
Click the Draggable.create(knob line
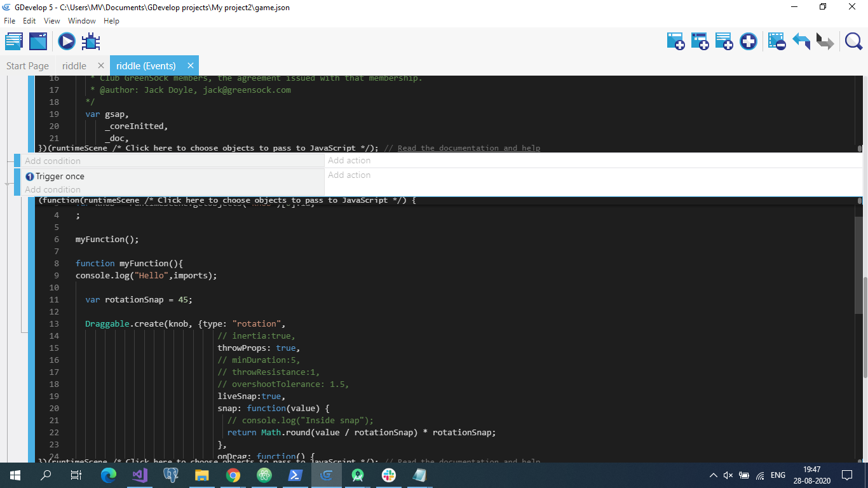[186, 323]
